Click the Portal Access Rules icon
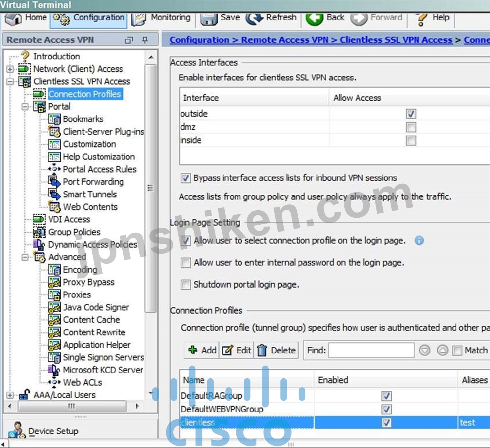 tap(54, 169)
